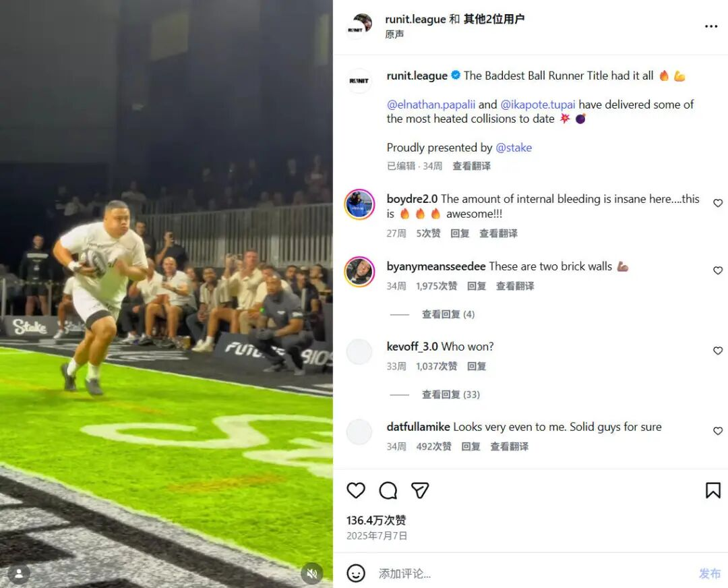Expand 33 replies under kevoff_3.0's comment
Screen dimensions: 728x588
click(x=450, y=394)
